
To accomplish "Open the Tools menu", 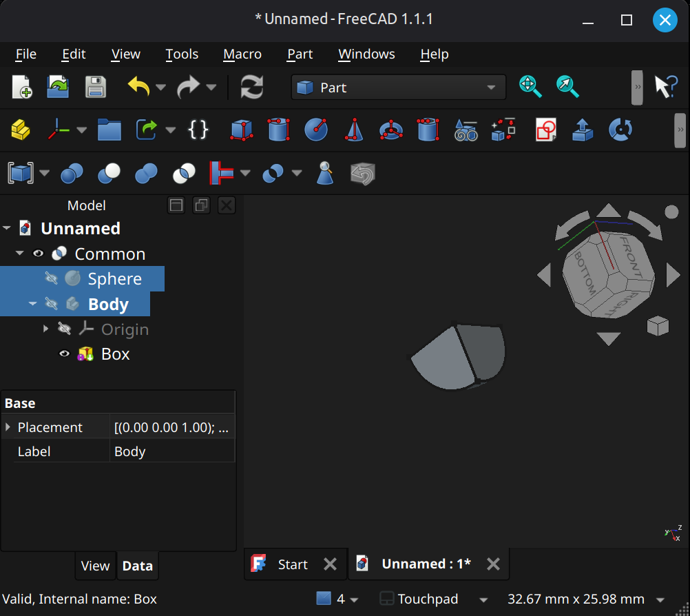I will 182,54.
